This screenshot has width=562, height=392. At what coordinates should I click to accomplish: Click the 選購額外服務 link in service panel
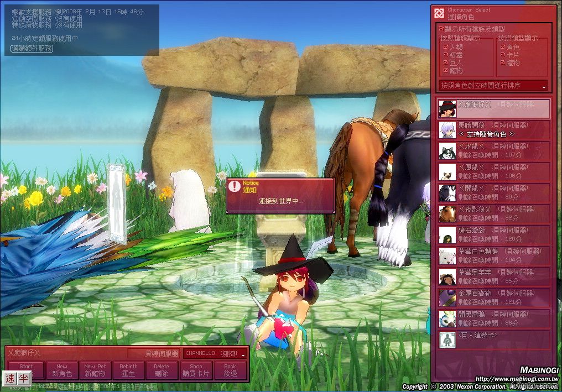coord(32,49)
